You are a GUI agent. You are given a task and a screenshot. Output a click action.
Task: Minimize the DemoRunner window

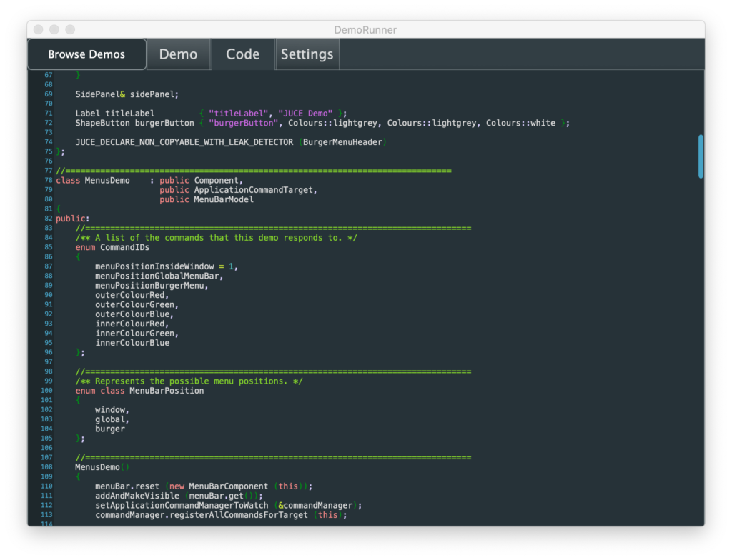click(x=54, y=29)
